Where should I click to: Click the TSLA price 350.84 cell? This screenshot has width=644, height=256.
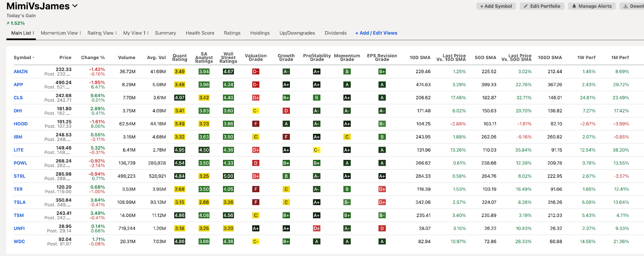click(x=64, y=200)
